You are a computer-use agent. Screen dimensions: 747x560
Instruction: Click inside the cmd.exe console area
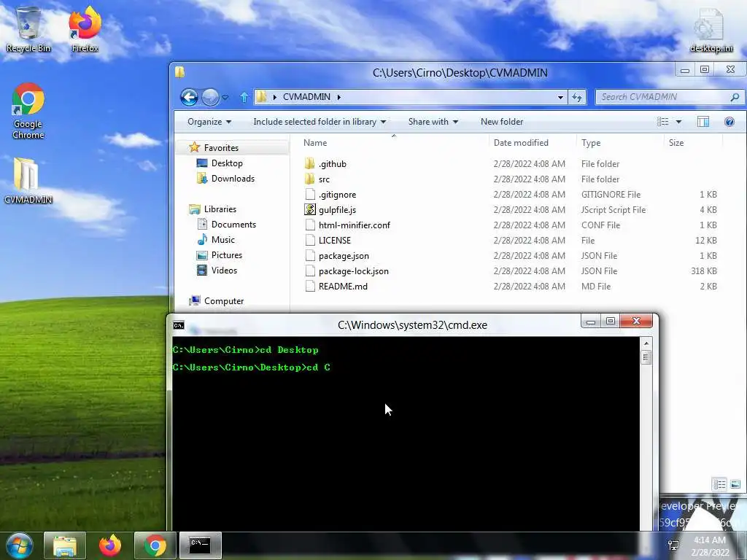pos(405,433)
